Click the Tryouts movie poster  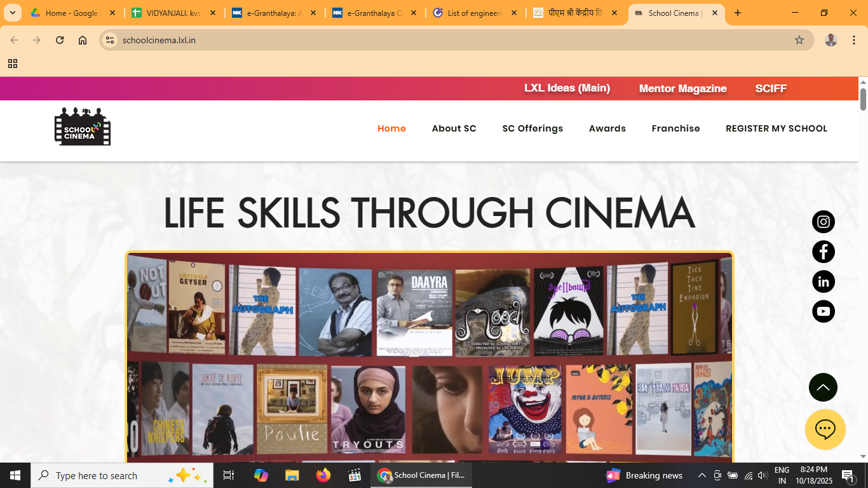coord(368,409)
